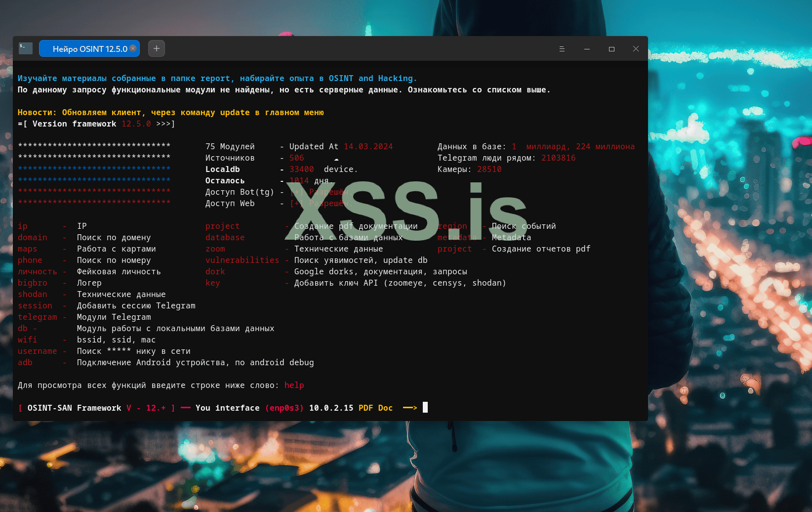Click the 'wifi' command name
The width and height of the screenshot is (812, 512).
(x=28, y=340)
